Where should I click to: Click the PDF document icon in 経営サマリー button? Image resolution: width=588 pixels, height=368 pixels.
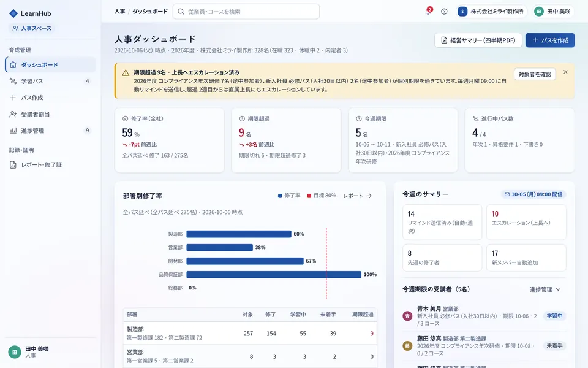pyautogui.click(x=444, y=40)
